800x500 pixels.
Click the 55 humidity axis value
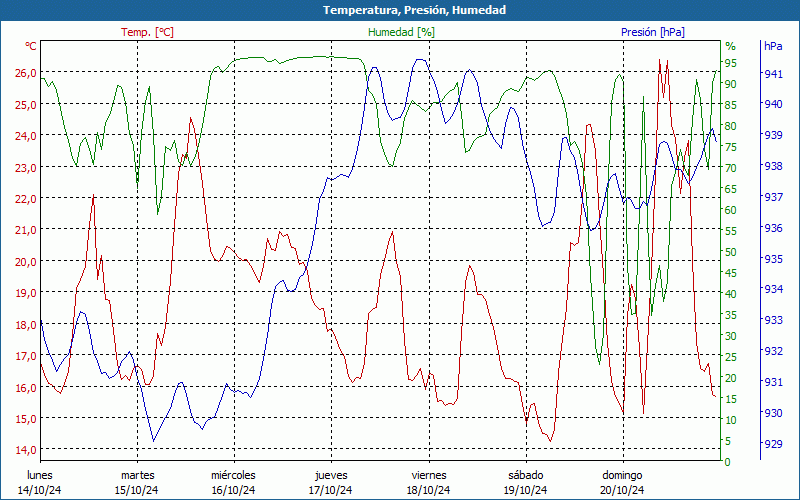(x=731, y=231)
